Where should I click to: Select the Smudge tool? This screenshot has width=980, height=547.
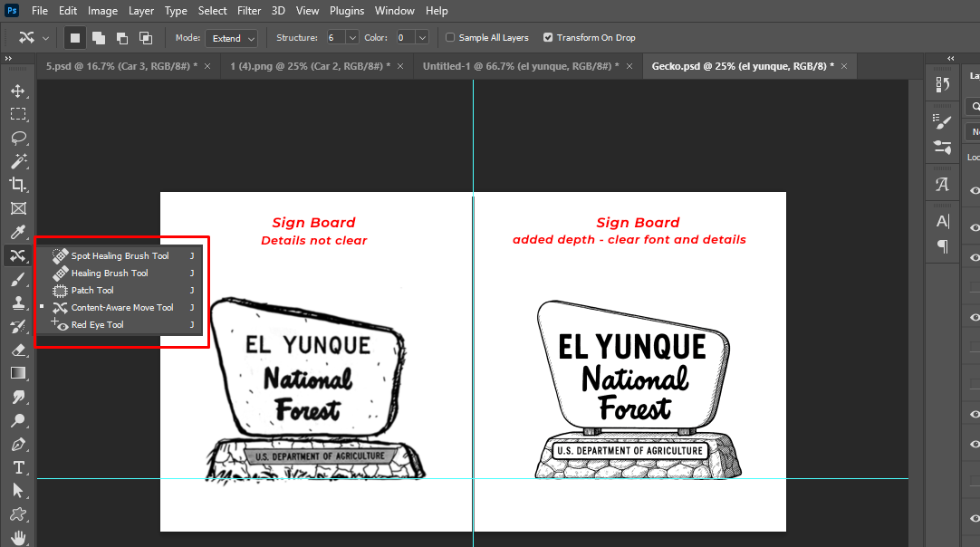click(17, 397)
